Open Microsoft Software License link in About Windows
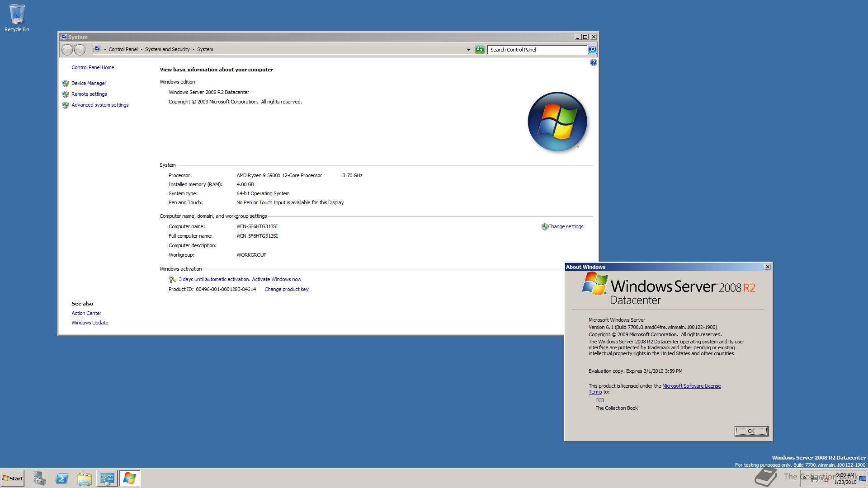The image size is (868, 488). 691,386
